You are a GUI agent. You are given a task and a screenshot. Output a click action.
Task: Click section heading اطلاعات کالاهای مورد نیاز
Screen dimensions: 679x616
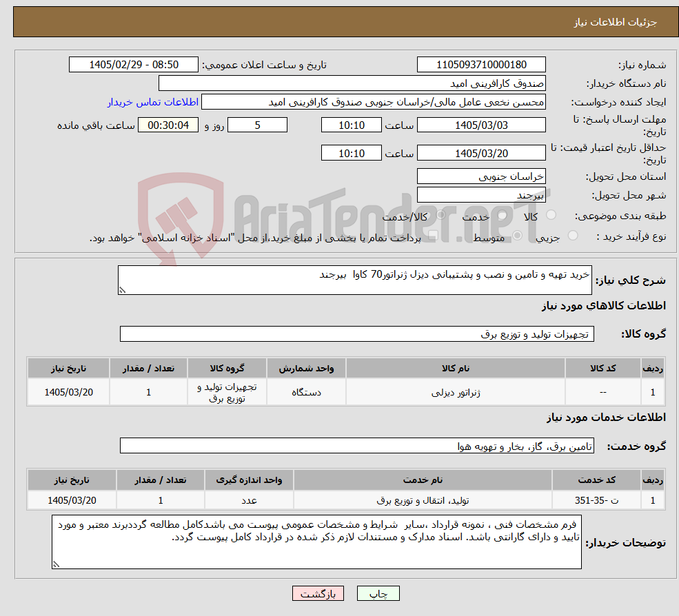click(604, 306)
